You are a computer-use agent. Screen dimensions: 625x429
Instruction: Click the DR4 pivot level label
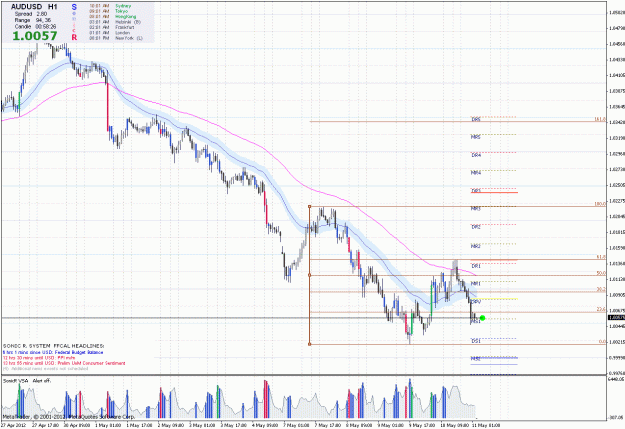pos(476,155)
